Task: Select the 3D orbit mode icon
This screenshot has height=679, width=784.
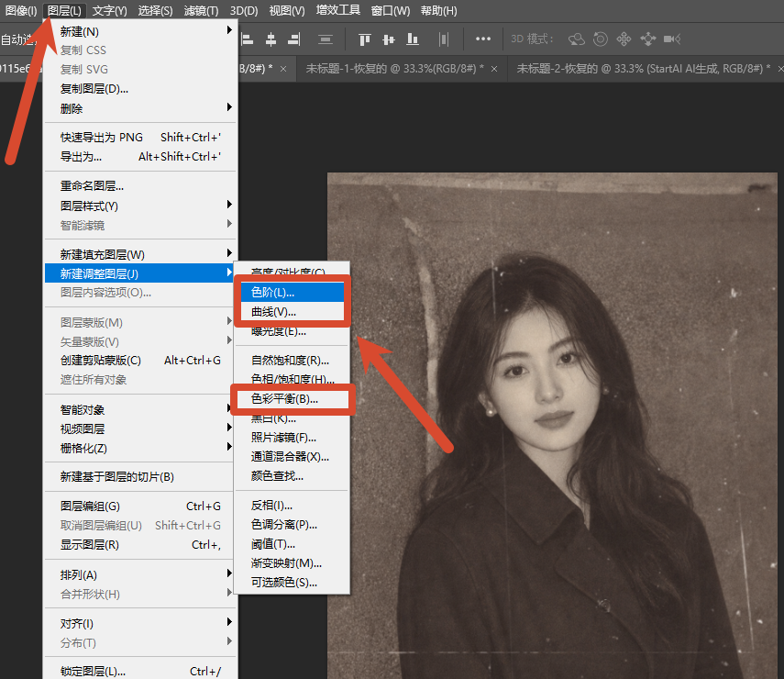Action: (577, 39)
